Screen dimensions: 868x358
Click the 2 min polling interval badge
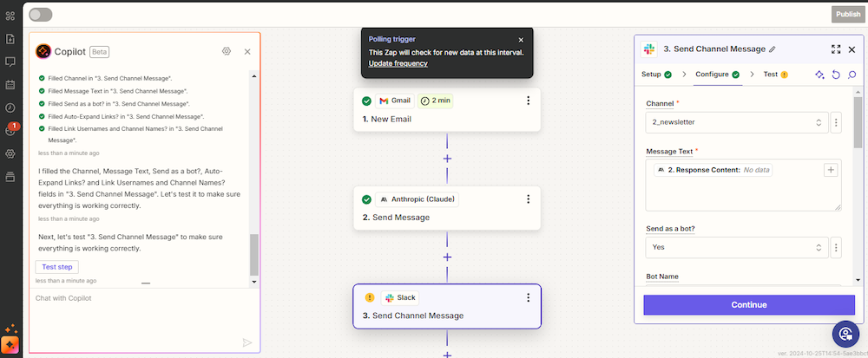click(x=435, y=101)
